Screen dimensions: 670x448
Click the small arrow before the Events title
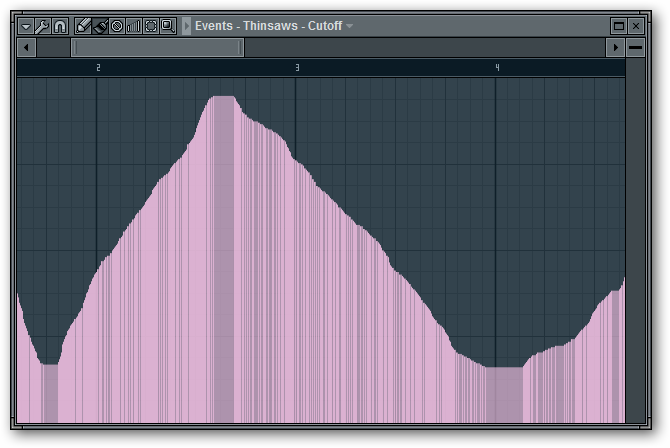coord(187,26)
